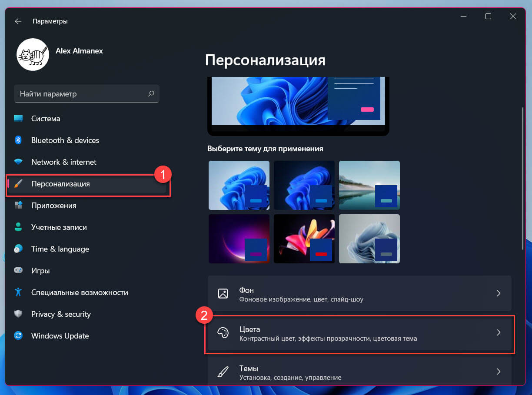Image resolution: width=532 pixels, height=395 pixels.
Task: Click the Темы brush icon
Action: click(223, 372)
